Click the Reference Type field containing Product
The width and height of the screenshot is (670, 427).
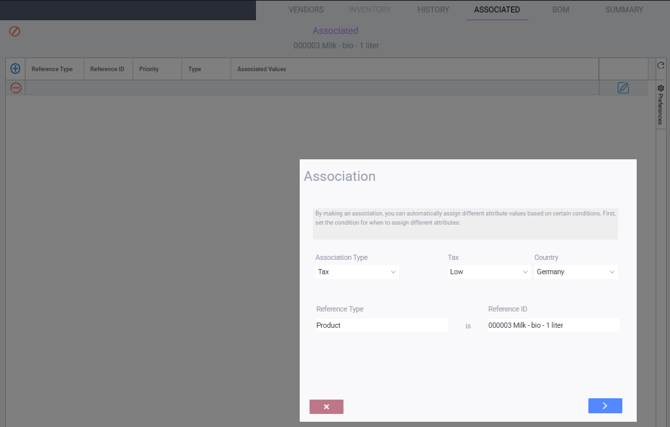[380, 325]
